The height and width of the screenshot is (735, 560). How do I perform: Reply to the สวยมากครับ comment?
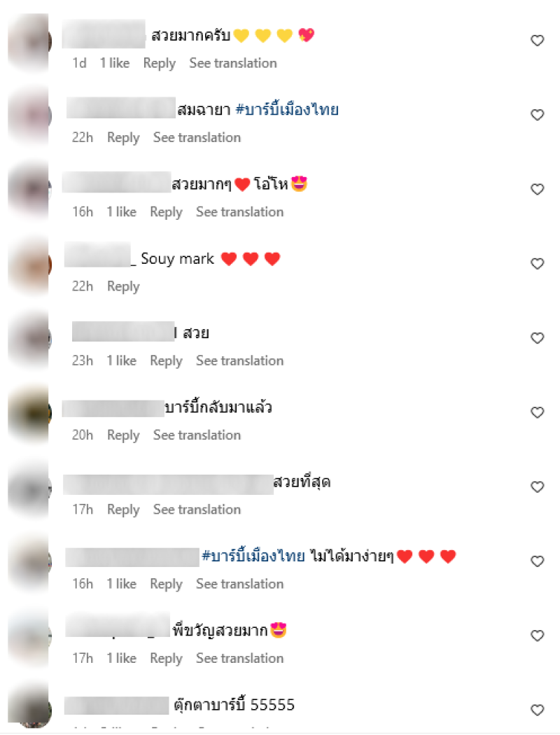[x=160, y=63]
